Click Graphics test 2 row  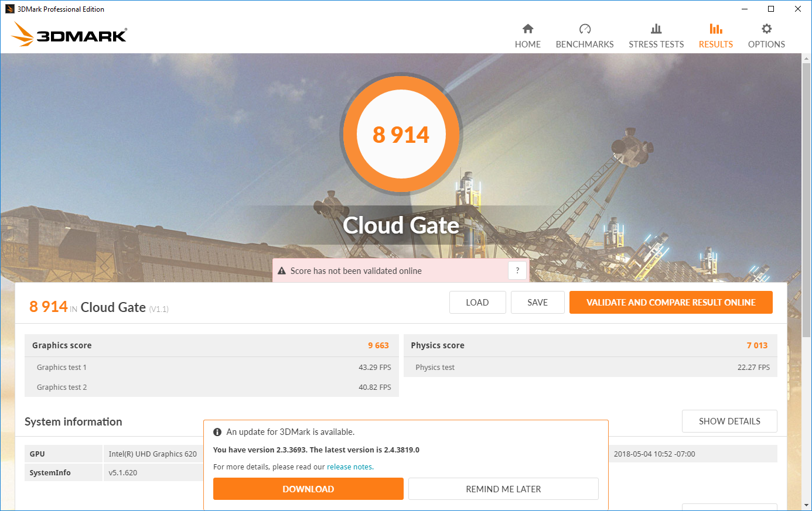[211, 387]
